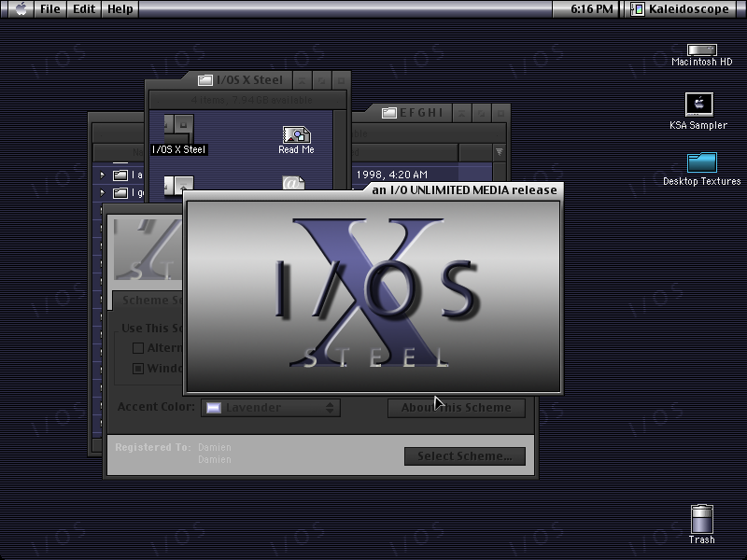The image size is (747, 560).
Task: Select folder icon in the 'I g' list row
Action: 120,193
